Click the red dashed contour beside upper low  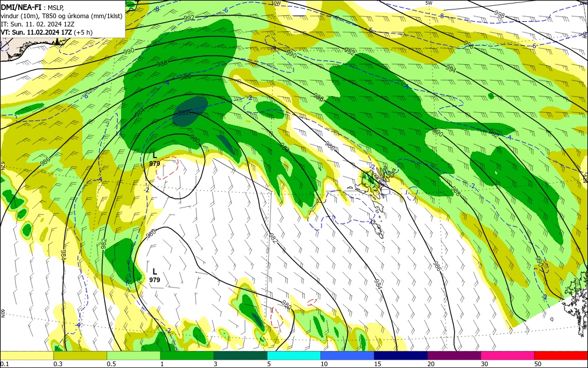tap(167, 168)
